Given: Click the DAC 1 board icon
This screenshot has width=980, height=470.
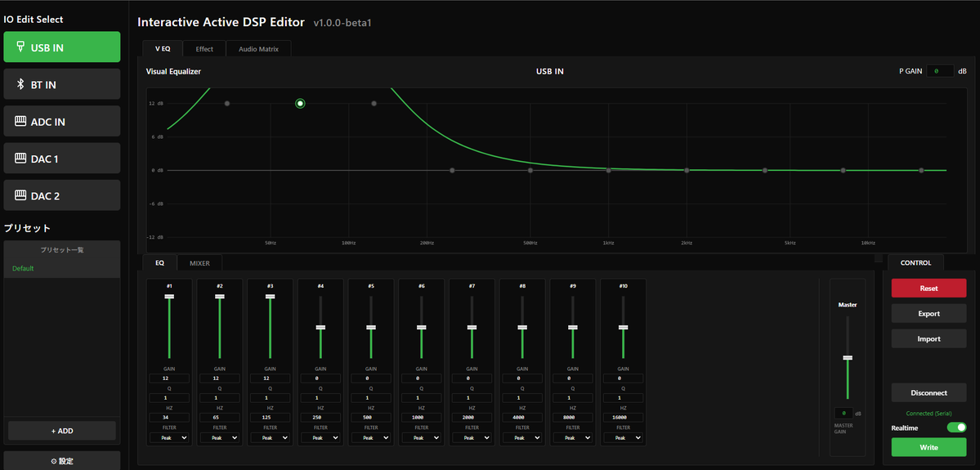Looking at the screenshot, I should pyautogui.click(x=20, y=159).
